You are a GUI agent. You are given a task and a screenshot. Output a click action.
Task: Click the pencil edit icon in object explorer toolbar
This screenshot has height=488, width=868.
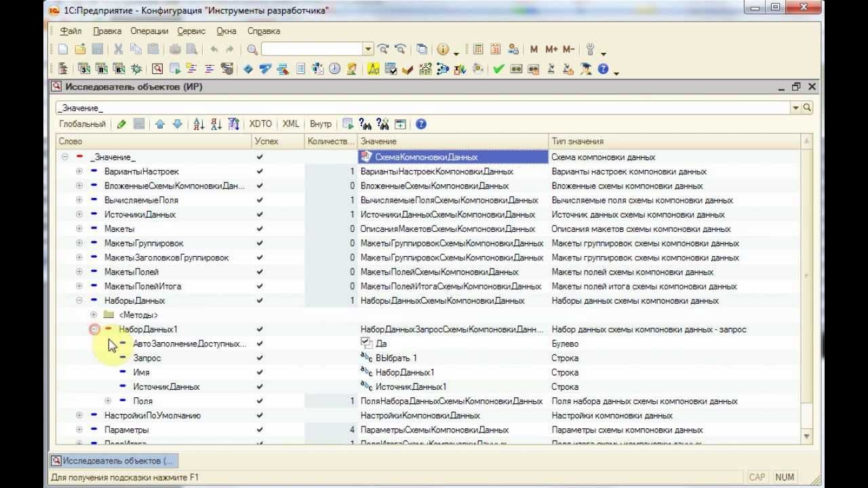[122, 124]
